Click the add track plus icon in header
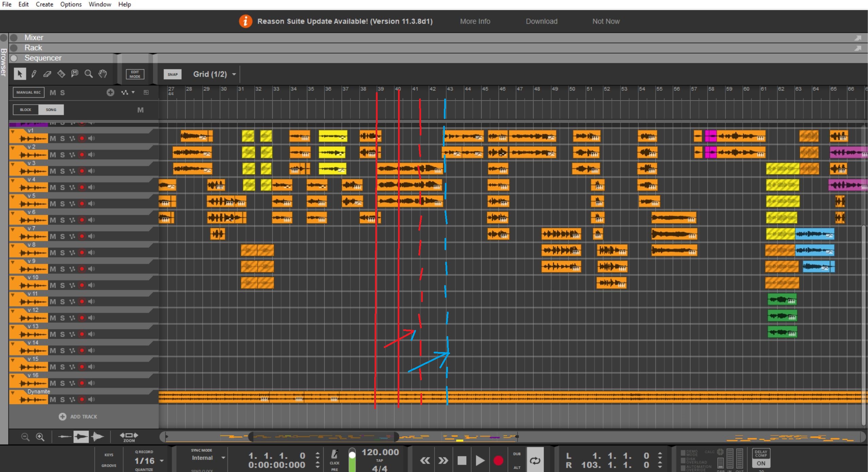This screenshot has height=472, width=868. pyautogui.click(x=110, y=92)
